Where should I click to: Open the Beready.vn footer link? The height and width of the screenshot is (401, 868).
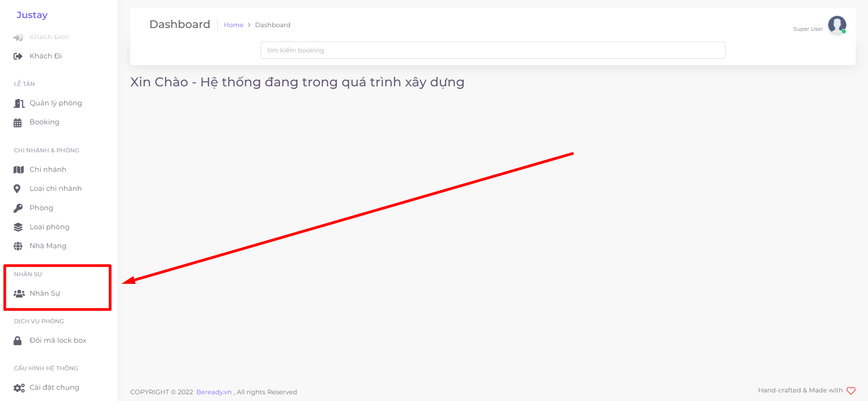coord(214,392)
